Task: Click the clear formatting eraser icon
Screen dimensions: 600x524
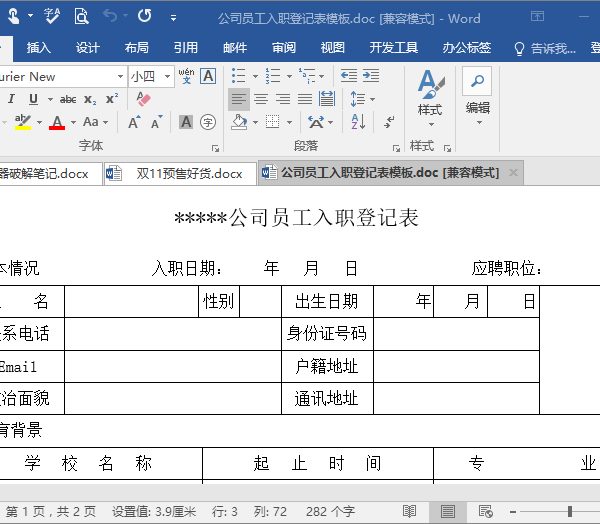Action: [x=142, y=99]
